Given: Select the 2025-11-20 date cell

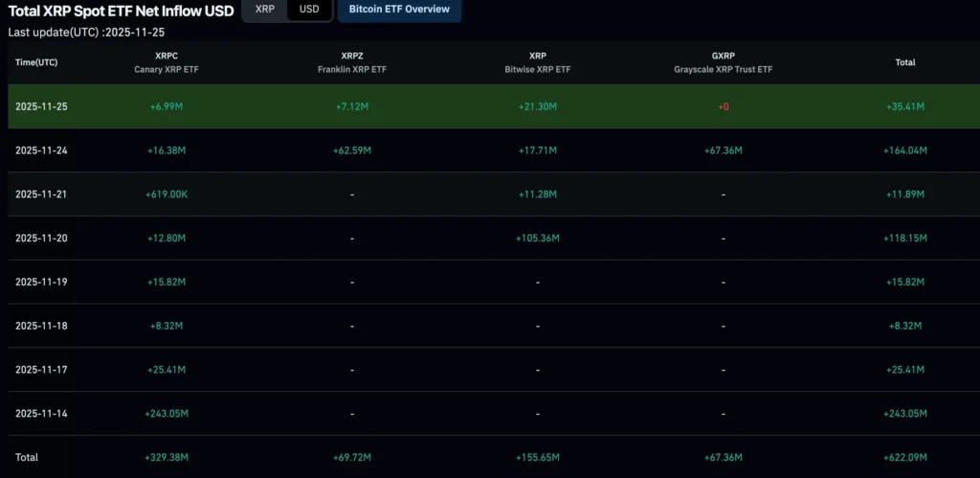Looking at the screenshot, I should coord(41,239).
